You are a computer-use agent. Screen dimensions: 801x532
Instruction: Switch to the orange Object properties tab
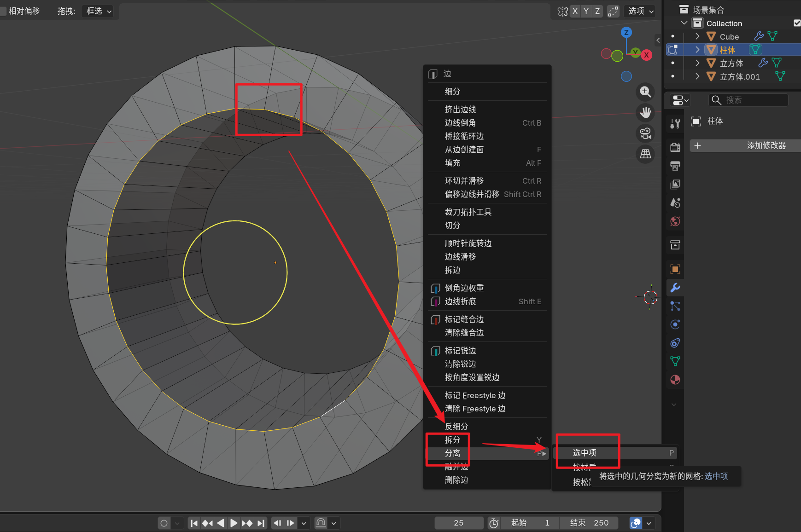click(675, 269)
